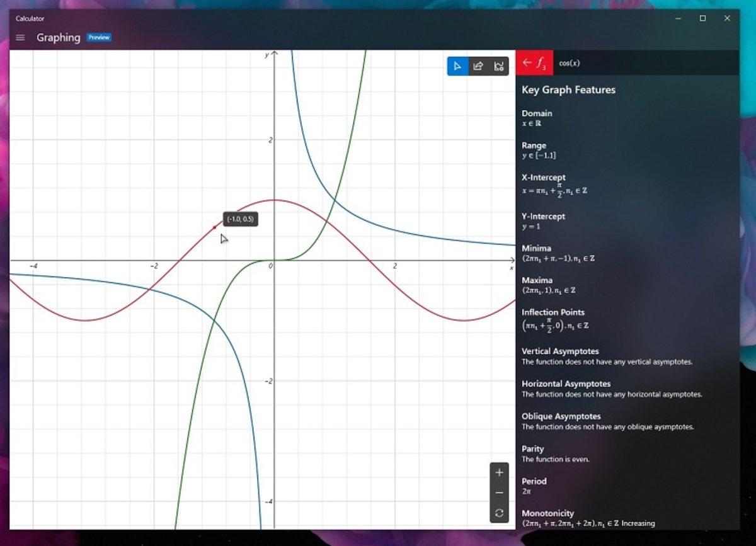Screen dimensions: 756x546
Task: Click the Preview badge next to Graphing
Action: click(x=98, y=37)
